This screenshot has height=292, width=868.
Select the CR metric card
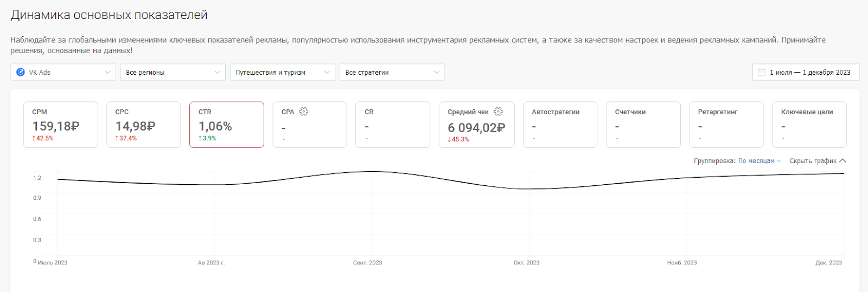pos(393,125)
